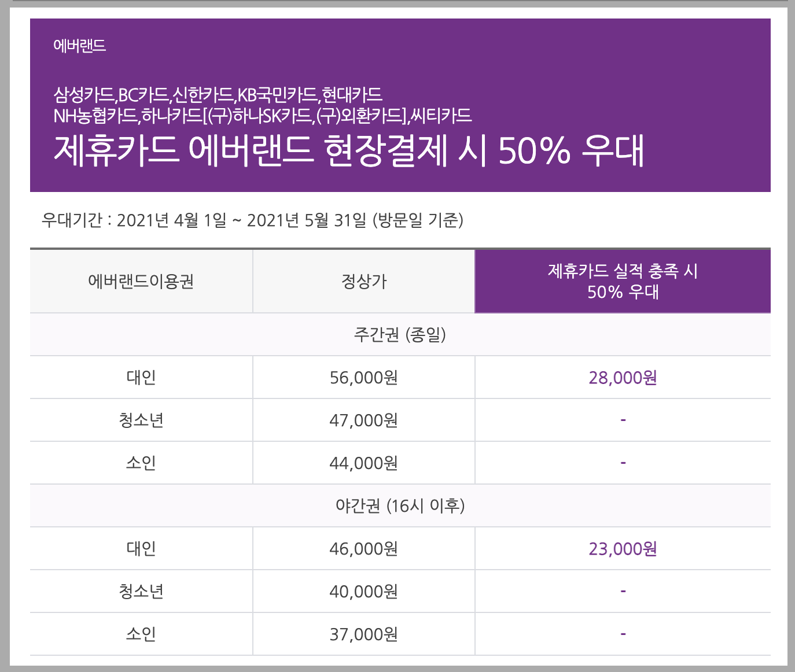Select the 야간권 (16시 이후) section row

[400, 505]
